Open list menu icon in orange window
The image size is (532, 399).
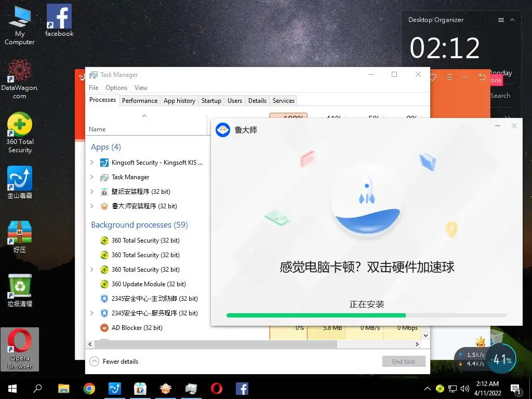(x=449, y=77)
